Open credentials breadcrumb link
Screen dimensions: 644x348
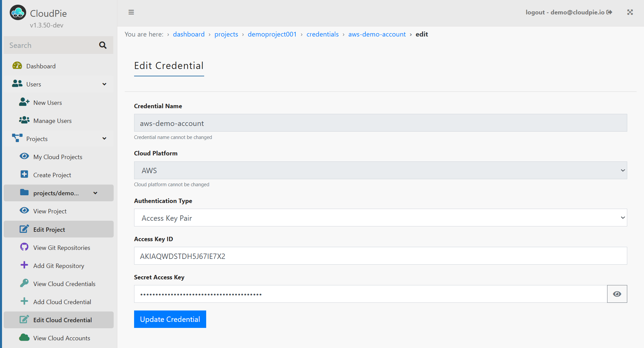(323, 34)
